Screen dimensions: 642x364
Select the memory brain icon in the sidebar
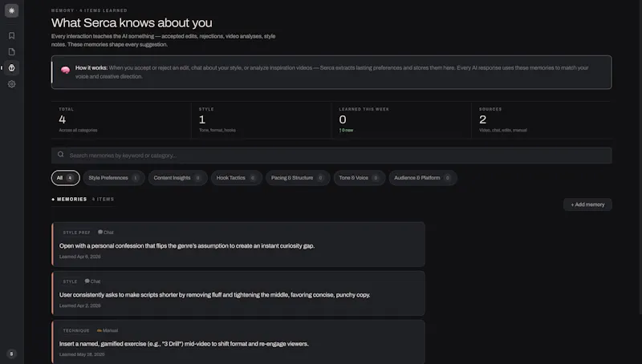coord(11,68)
